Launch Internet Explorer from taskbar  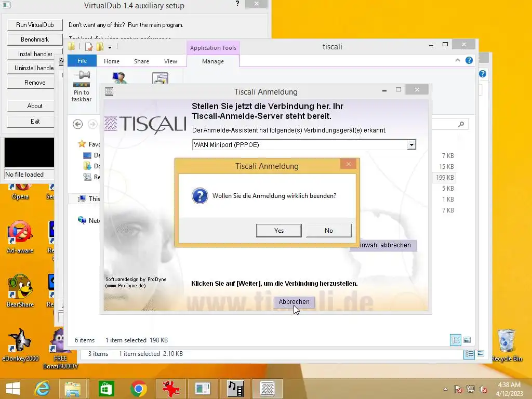[43, 389]
